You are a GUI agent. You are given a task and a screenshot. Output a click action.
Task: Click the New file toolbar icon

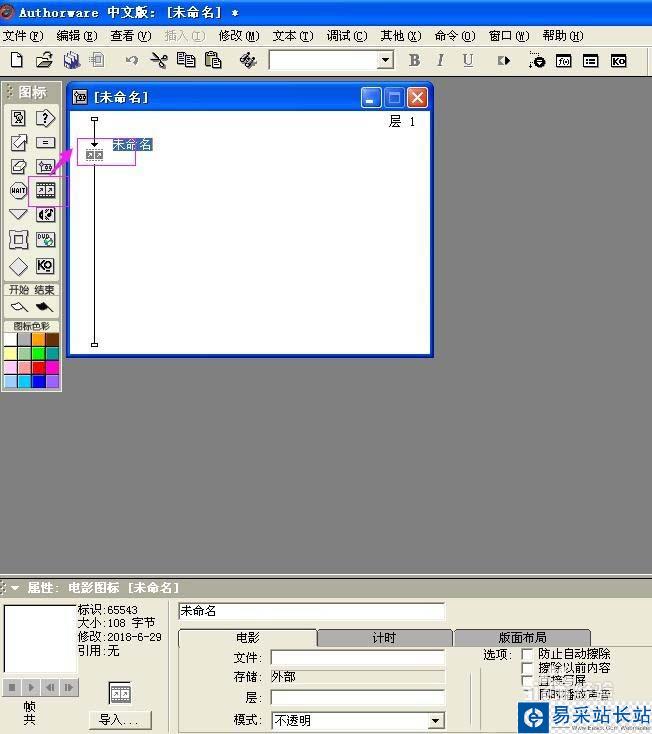pos(17,60)
